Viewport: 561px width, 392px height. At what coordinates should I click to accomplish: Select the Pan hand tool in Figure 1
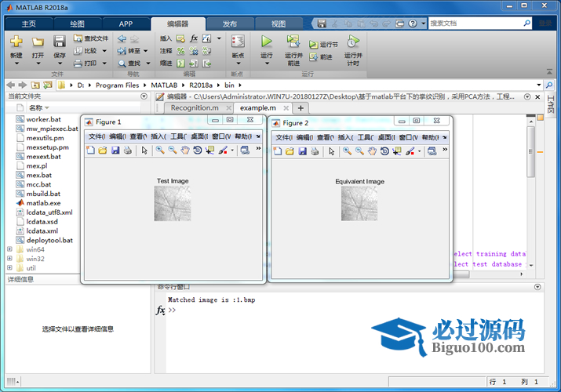point(184,150)
